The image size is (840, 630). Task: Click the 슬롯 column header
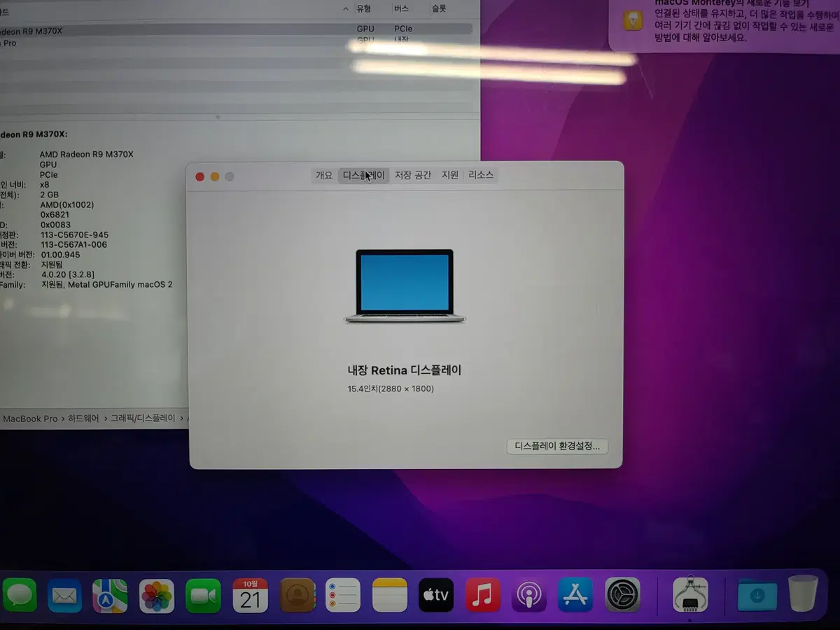(439, 9)
